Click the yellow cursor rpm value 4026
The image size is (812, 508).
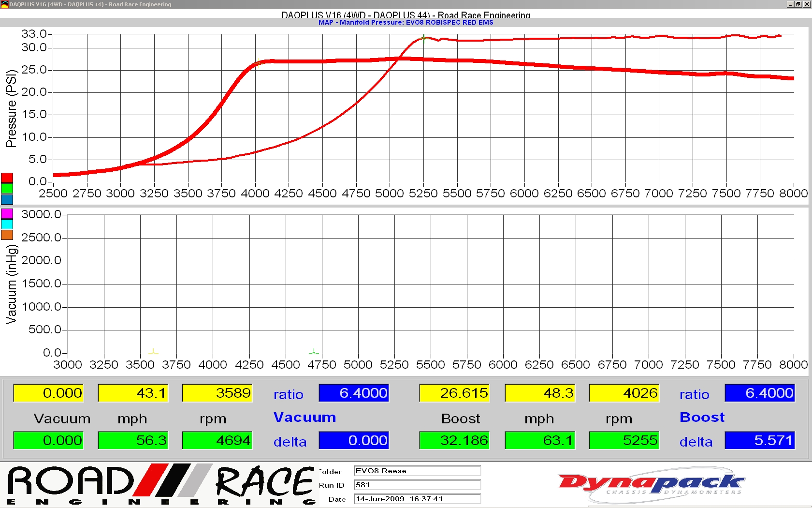coord(624,393)
